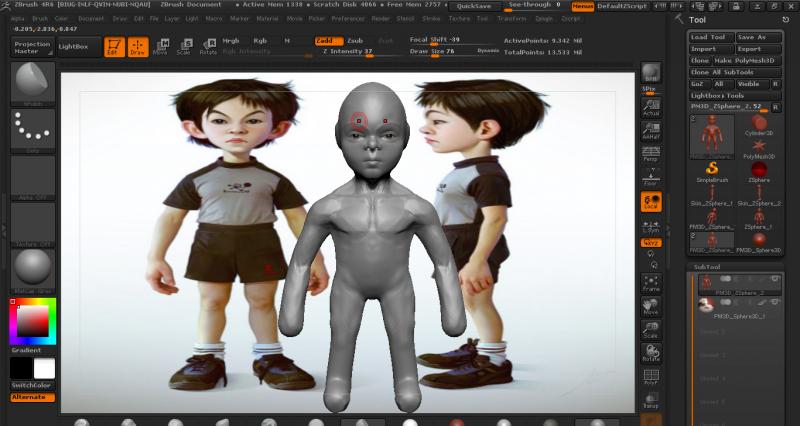The height and width of the screenshot is (426, 800).
Task: Click the BPR render icon
Action: (x=651, y=73)
